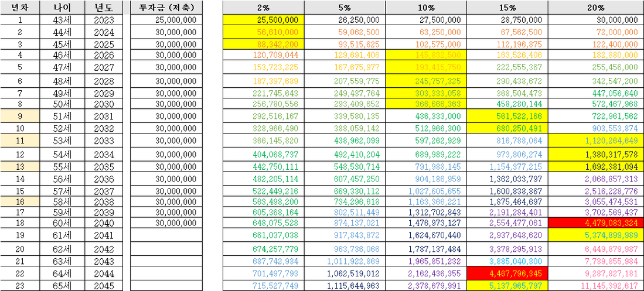Click the 734,296,618 cell
The width and height of the screenshot is (644, 291).
[345, 201]
